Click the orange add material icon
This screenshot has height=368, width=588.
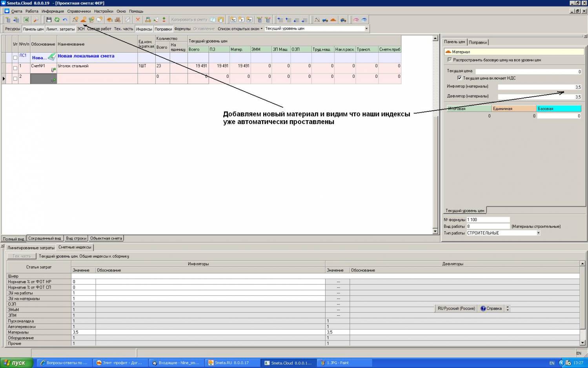(x=83, y=20)
